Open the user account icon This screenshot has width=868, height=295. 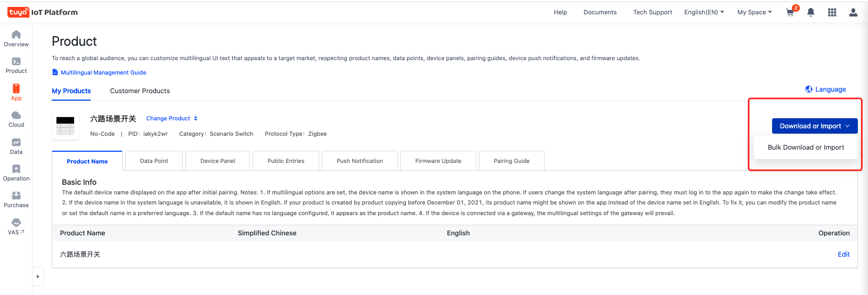pyautogui.click(x=853, y=12)
